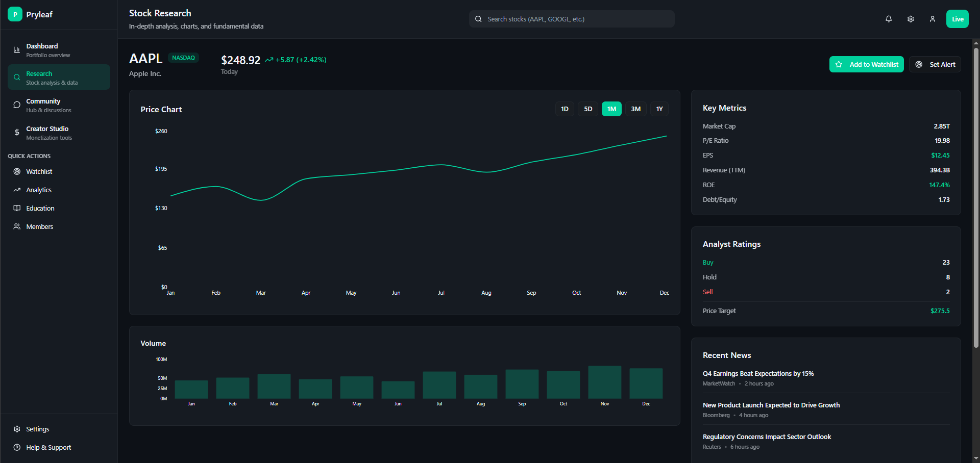The width and height of the screenshot is (980, 463).
Task: Open the user profile icon
Action: point(933,19)
